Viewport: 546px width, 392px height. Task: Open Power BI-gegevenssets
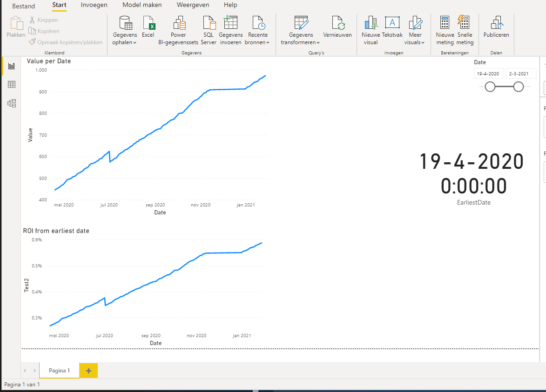(178, 31)
